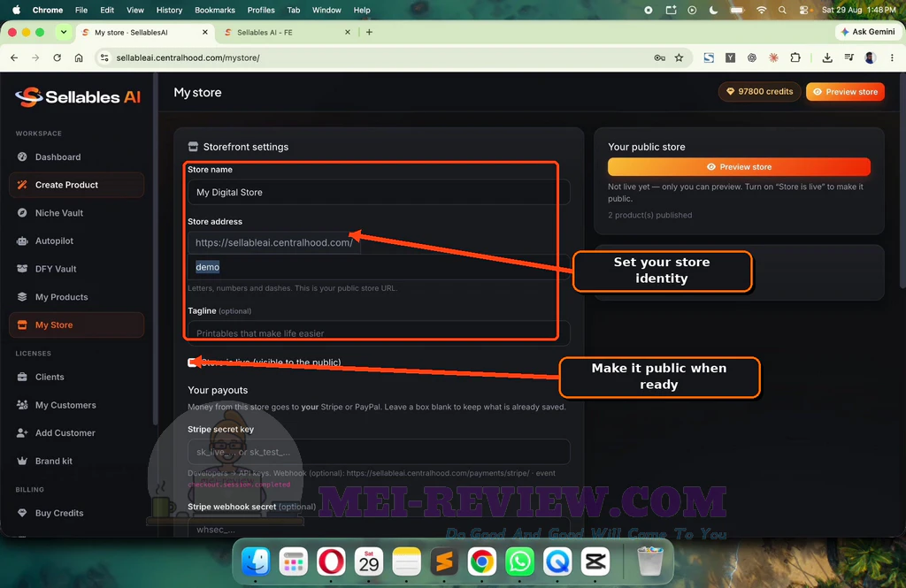
Task: Toggle Store is live checkbox
Action: coord(192,363)
